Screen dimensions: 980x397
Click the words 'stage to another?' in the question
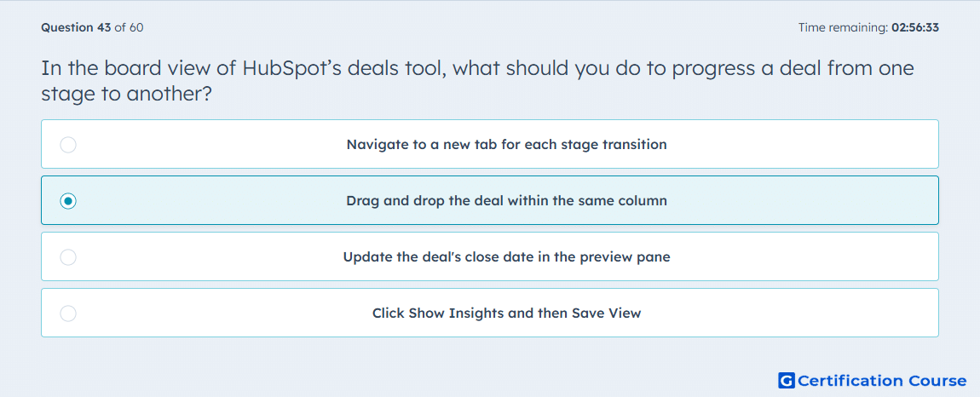tap(127, 94)
